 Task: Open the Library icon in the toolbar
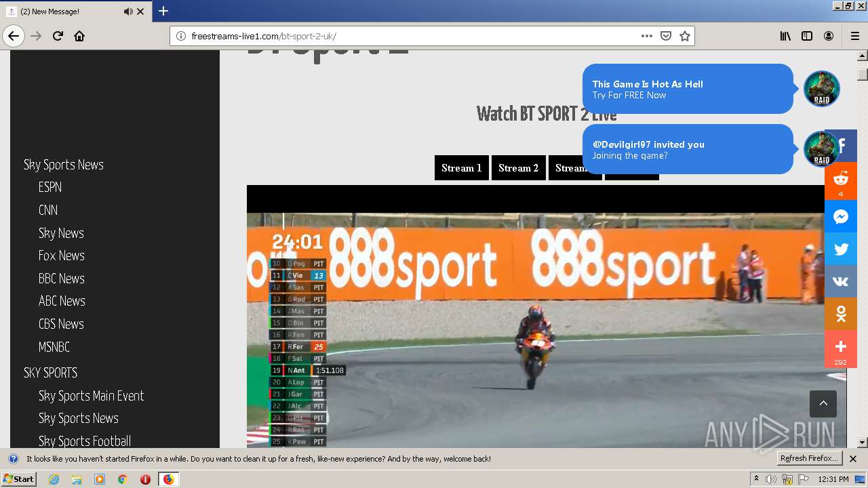tap(785, 36)
